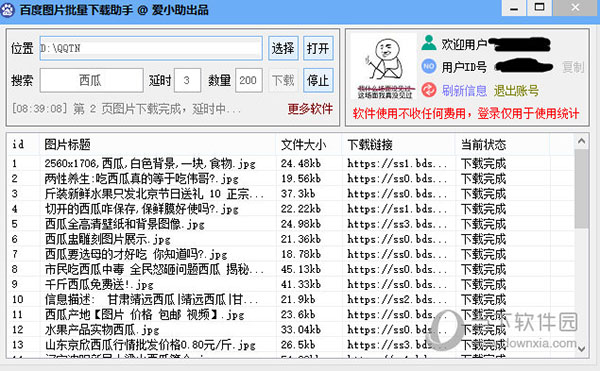Click the blue NO user ID icon
600x371 pixels.
[x=429, y=67]
